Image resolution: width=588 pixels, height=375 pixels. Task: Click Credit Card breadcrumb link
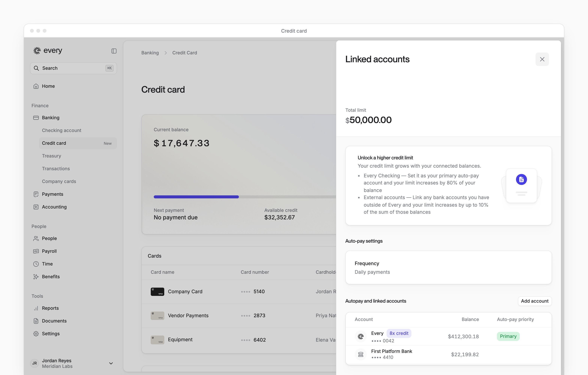[x=185, y=53]
